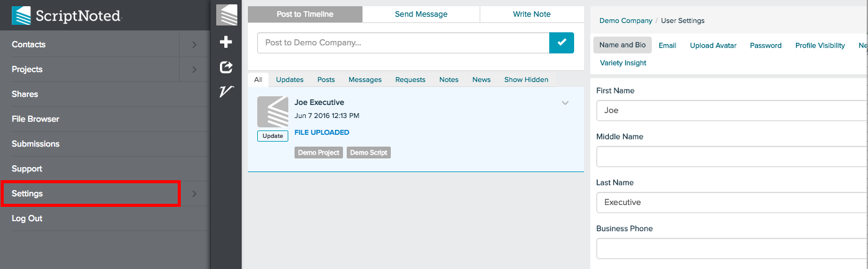Focus the Post to Demo Company text box

click(x=403, y=42)
